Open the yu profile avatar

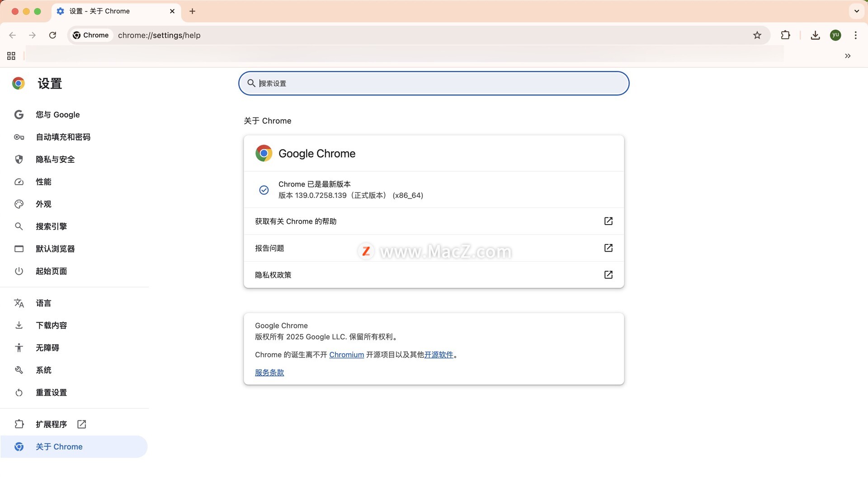point(835,35)
